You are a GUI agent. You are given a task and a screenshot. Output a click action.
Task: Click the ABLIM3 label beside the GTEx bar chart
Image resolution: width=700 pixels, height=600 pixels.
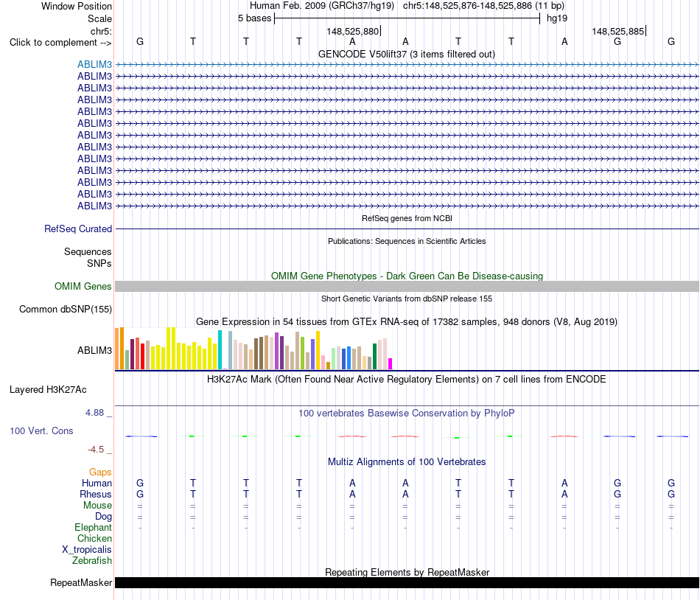tap(94, 350)
